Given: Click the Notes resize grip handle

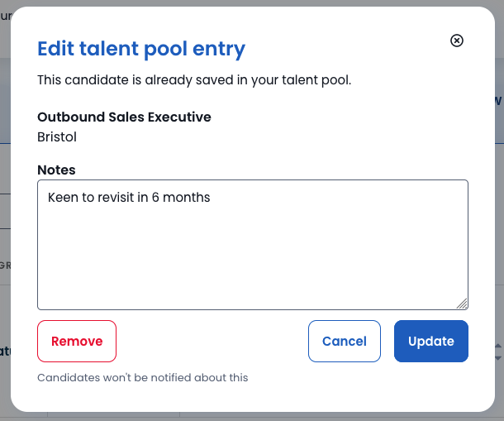Looking at the screenshot, I should tap(462, 304).
